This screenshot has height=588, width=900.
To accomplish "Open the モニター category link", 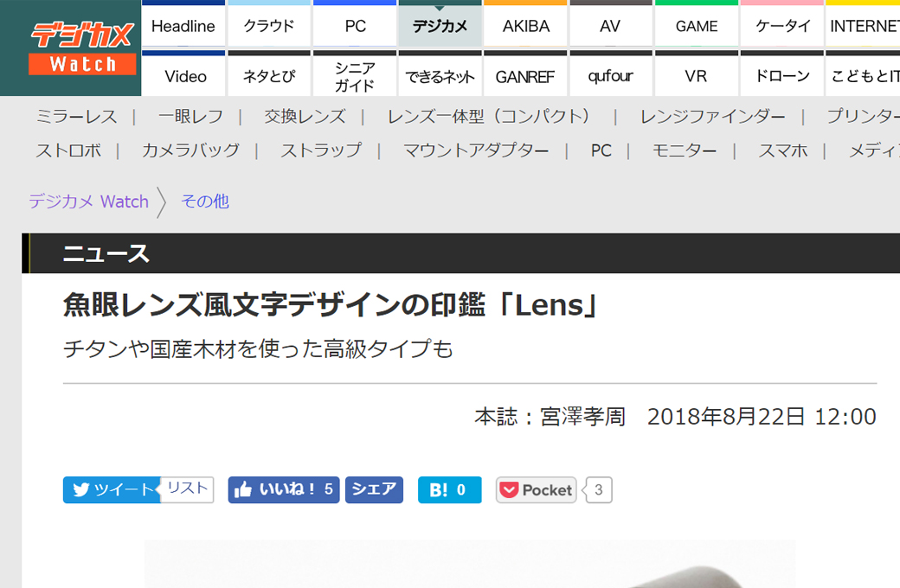I will point(685,150).
